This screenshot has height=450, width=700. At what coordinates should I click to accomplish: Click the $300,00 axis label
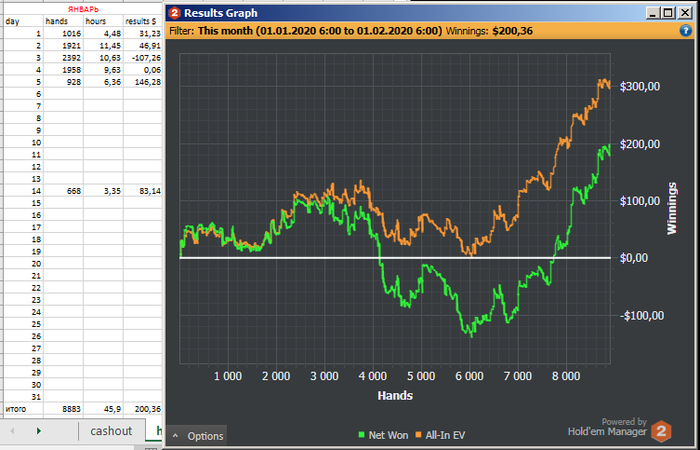tap(640, 87)
